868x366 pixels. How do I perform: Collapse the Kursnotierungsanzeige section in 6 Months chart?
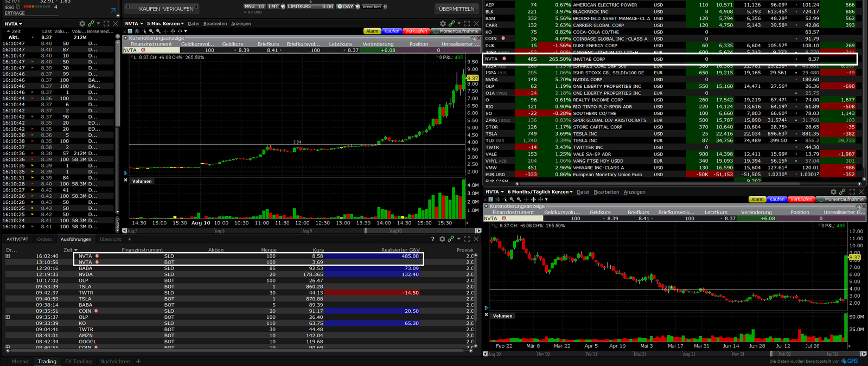click(x=487, y=207)
